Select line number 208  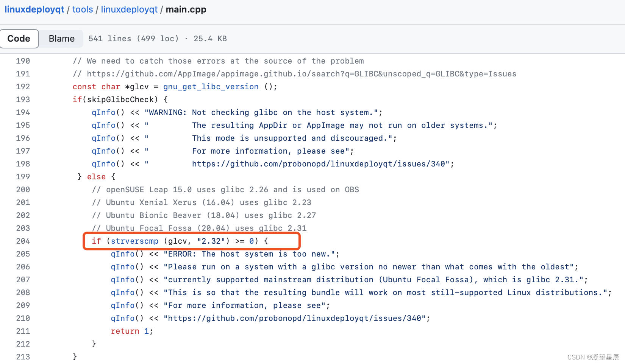coord(23,292)
